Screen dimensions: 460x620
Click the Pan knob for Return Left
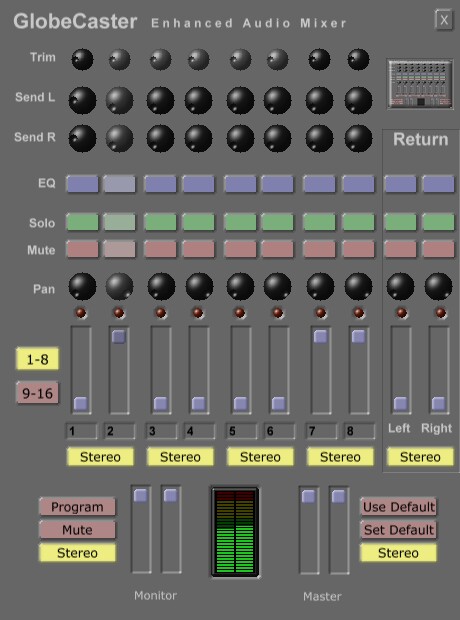[x=400, y=286]
